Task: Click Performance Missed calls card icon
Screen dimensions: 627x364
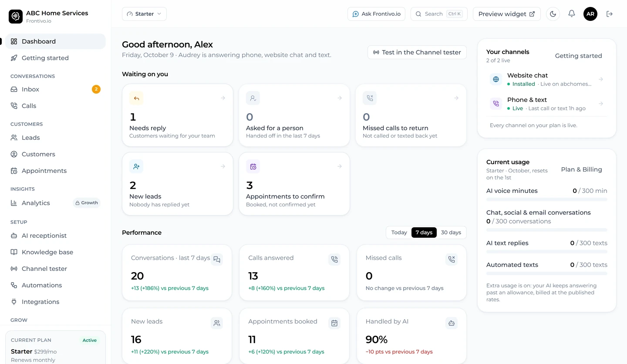Action: coord(452,260)
